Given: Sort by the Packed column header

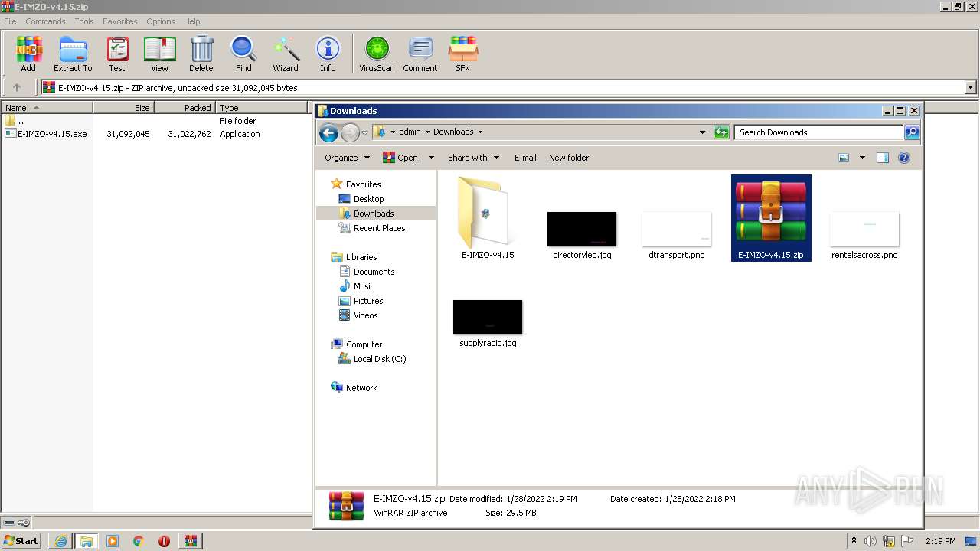Looking at the screenshot, I should tap(185, 108).
